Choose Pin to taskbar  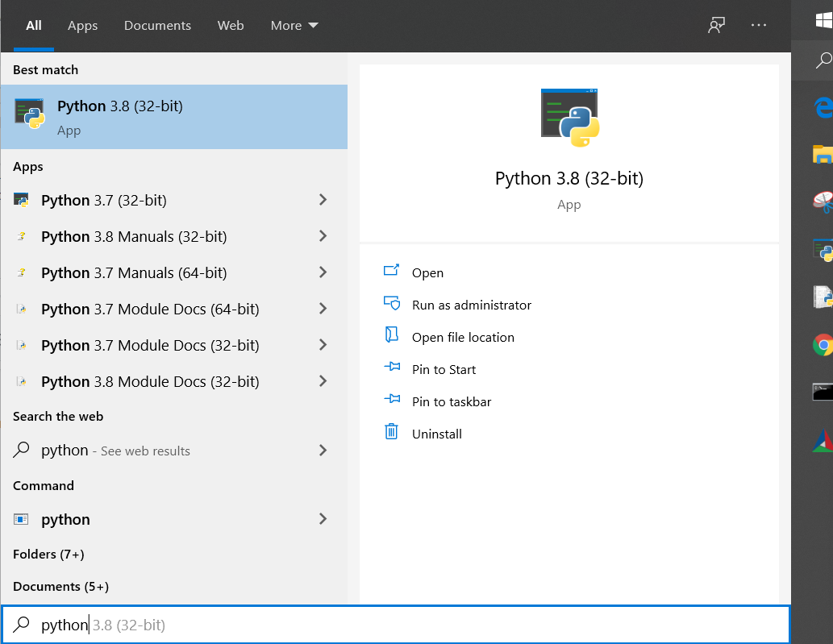pos(452,402)
